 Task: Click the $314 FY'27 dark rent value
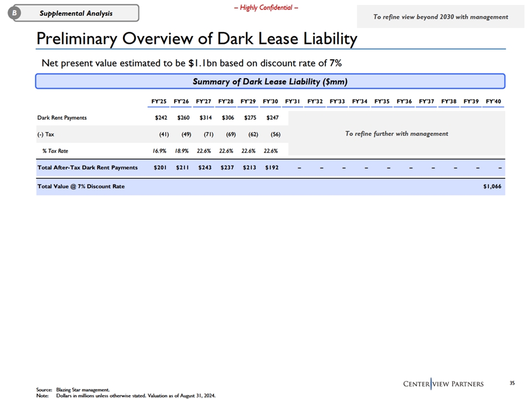[206, 117]
